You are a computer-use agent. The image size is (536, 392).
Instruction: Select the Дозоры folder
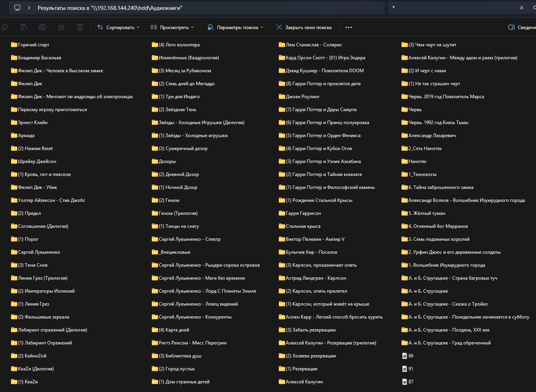167,161
